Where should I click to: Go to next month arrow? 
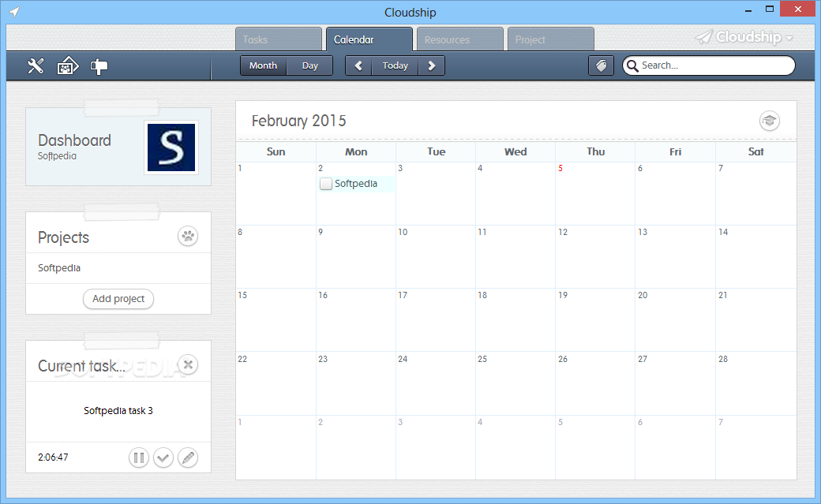point(432,65)
